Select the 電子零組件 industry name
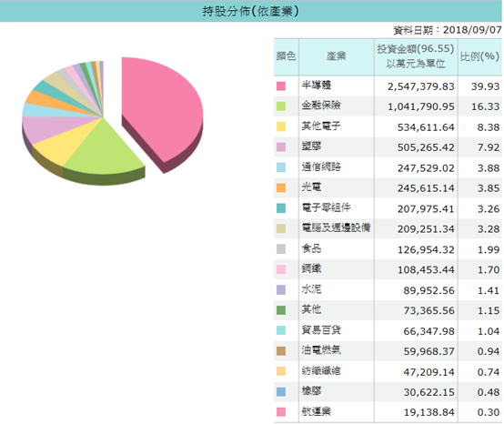The height and width of the screenshot is (424, 504). click(326, 207)
